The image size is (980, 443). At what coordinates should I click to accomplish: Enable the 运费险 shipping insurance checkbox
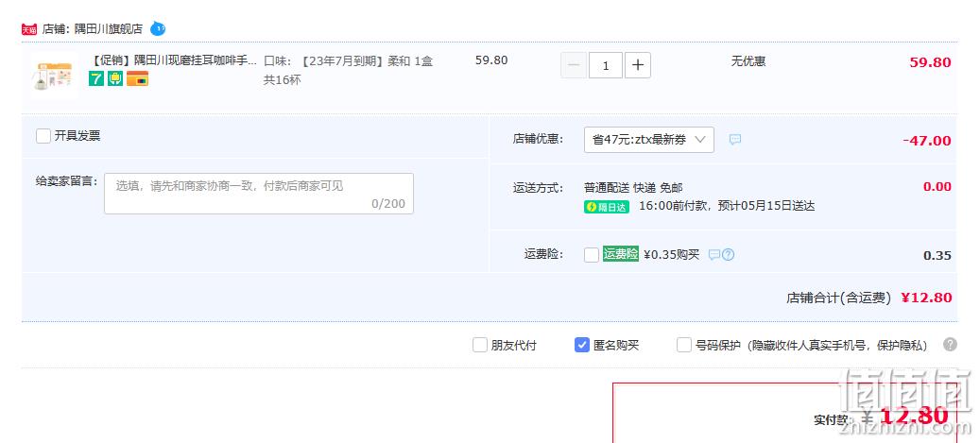[592, 255]
